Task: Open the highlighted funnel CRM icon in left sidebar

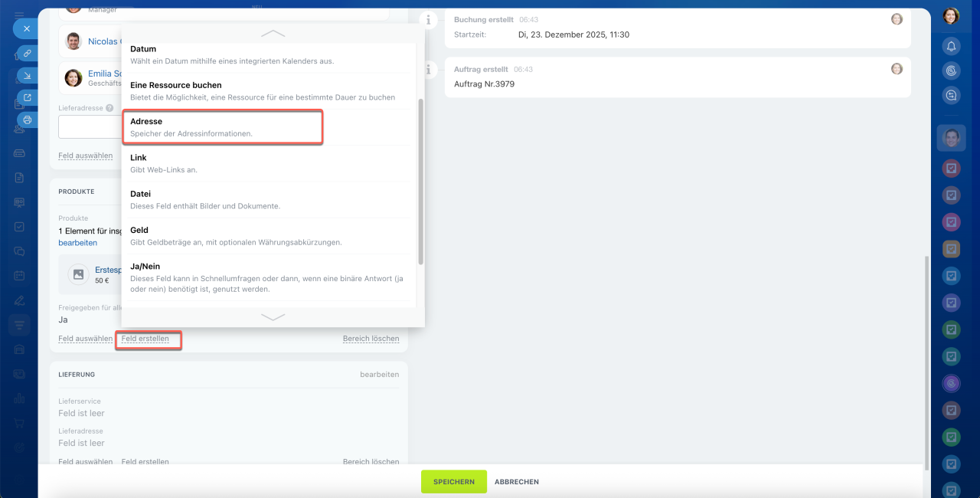Action: coord(19,325)
